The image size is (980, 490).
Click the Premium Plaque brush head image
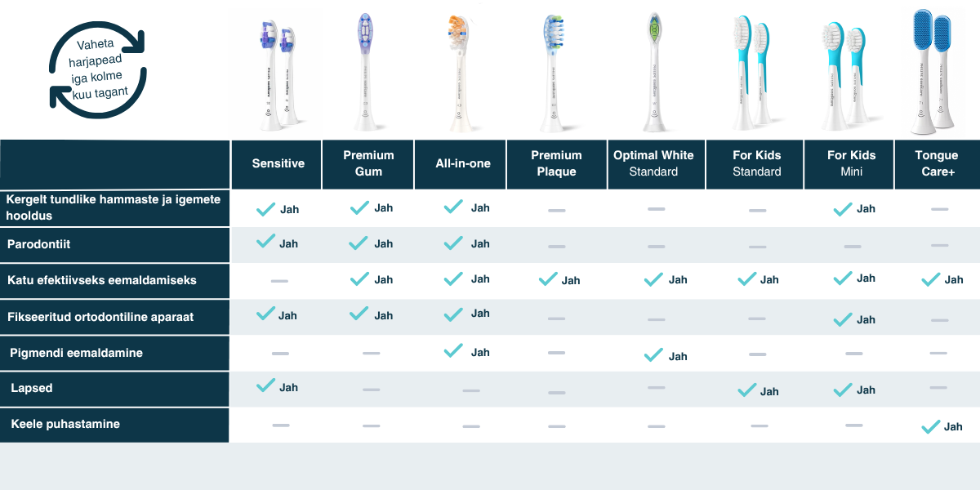[x=553, y=72]
